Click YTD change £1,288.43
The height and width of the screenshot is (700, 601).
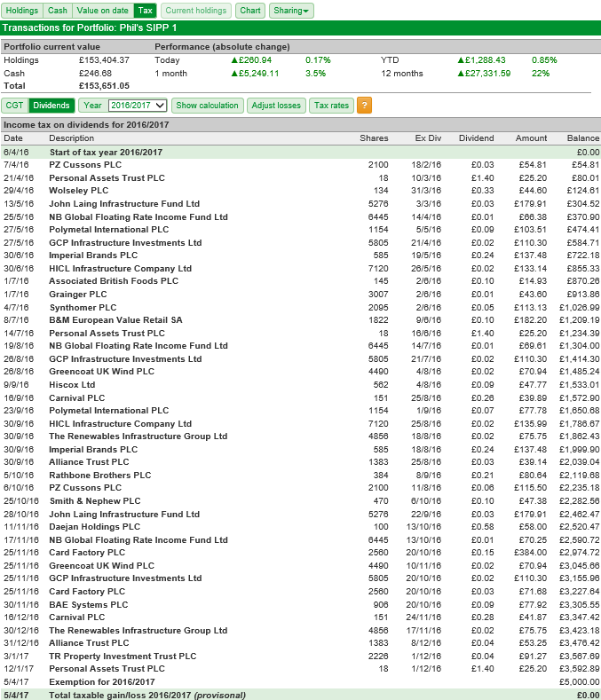pyautogui.click(x=482, y=59)
